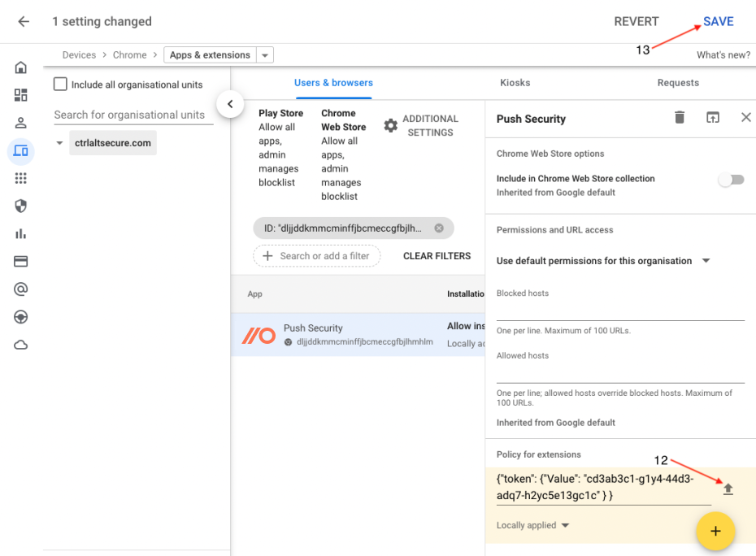Switch to the Requests tab

(678, 83)
